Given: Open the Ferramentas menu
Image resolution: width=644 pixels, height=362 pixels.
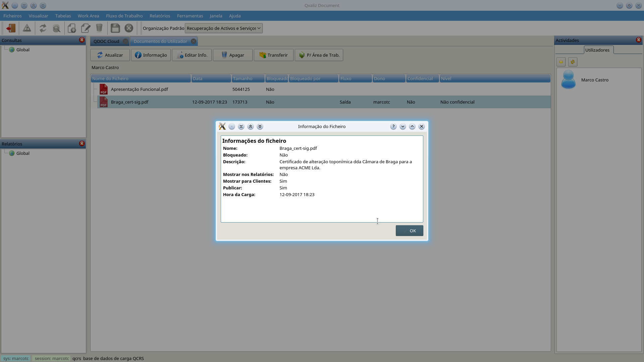Looking at the screenshot, I should (x=190, y=16).
